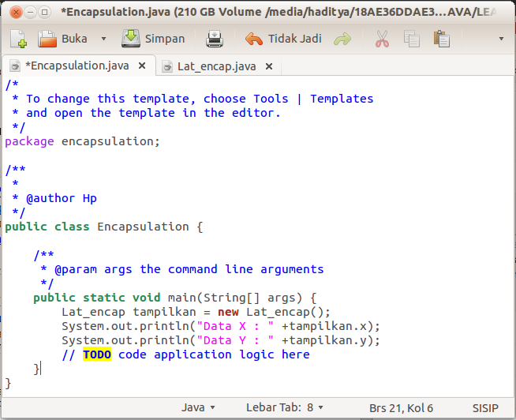Image resolution: width=516 pixels, height=420 pixels.
Task: Close the *Encapsulation.java tab
Action: [142, 66]
